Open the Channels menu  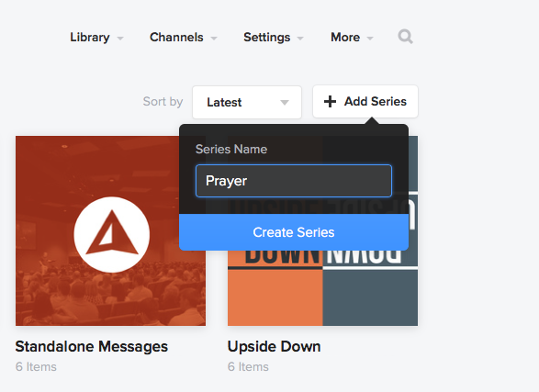point(184,37)
